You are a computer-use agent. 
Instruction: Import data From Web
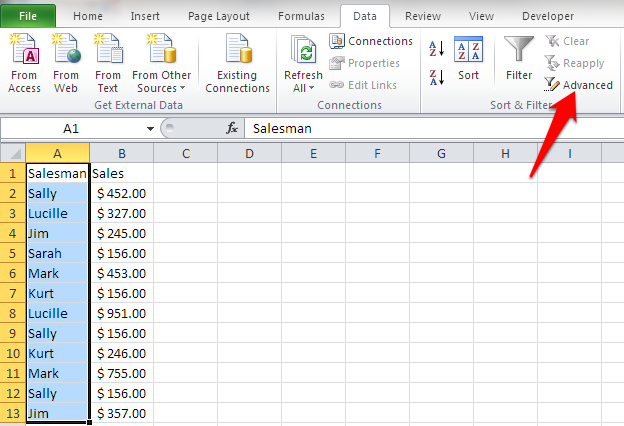coord(66,64)
